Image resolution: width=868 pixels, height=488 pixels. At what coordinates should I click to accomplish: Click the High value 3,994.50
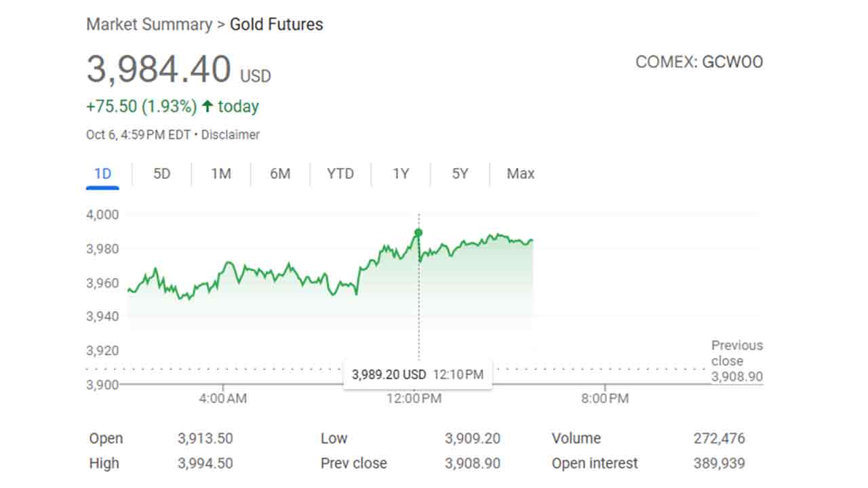coord(205,464)
